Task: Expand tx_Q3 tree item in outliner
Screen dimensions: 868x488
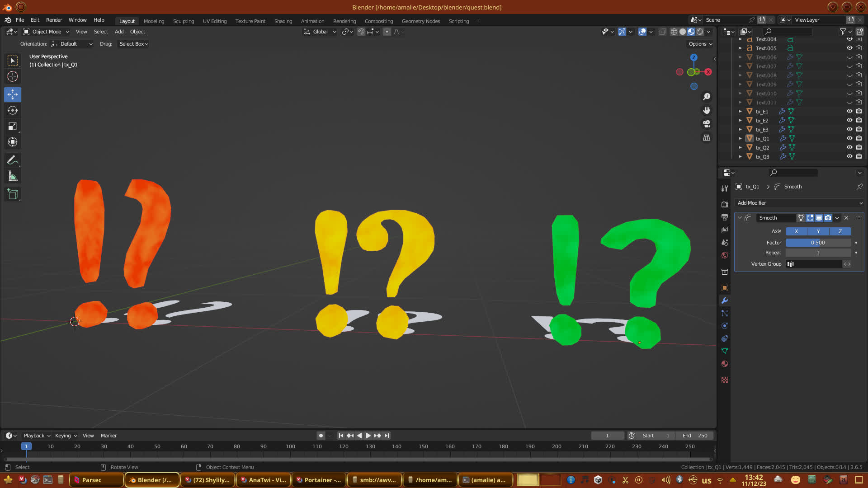Action: pyautogui.click(x=740, y=157)
